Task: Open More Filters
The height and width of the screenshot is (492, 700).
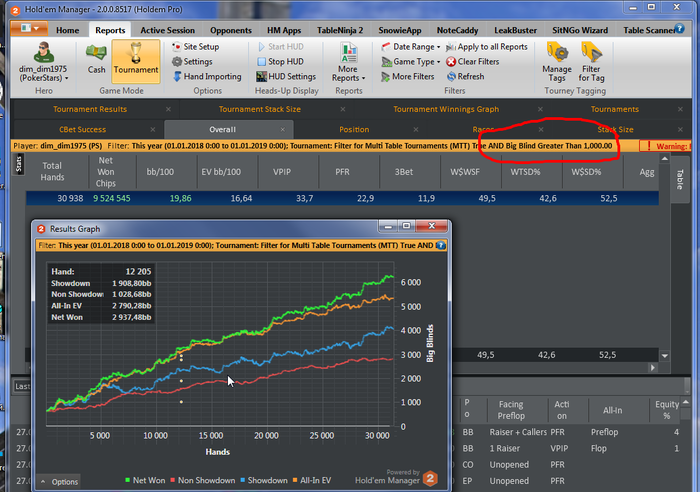Action: coord(408,76)
